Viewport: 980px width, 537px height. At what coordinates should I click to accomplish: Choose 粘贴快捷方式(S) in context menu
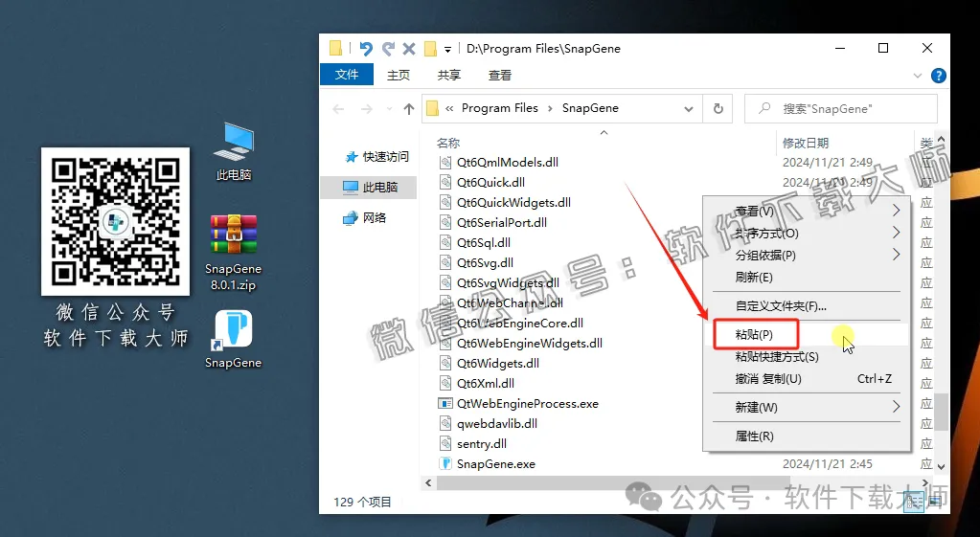[807, 356]
